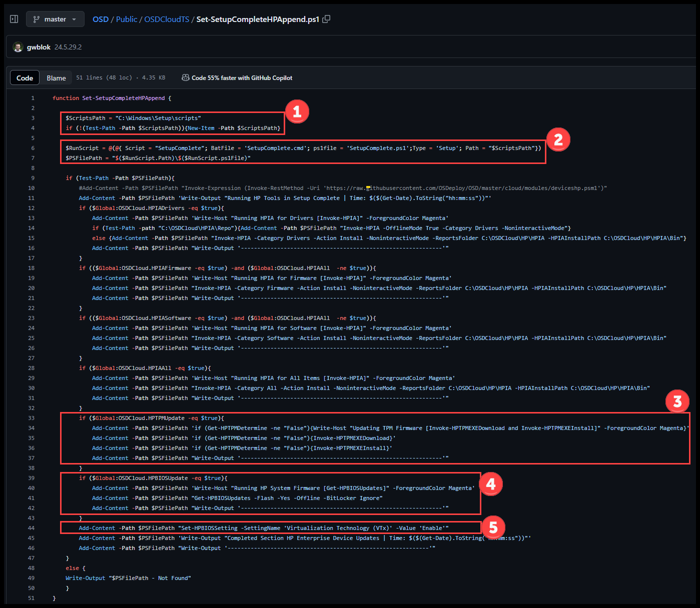The image size is (700, 608).
Task: Switch to the Blame tab
Action: [56, 77]
